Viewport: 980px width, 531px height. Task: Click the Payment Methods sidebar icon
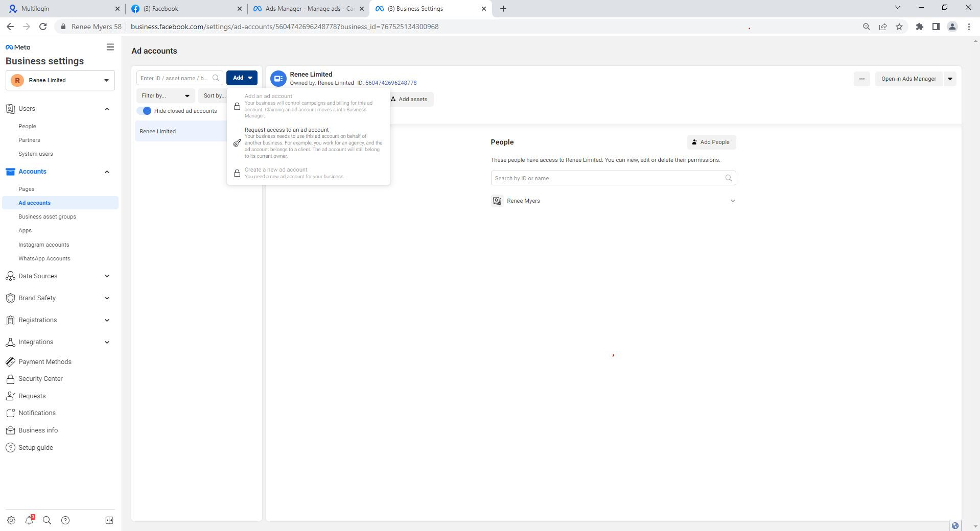tap(10, 361)
